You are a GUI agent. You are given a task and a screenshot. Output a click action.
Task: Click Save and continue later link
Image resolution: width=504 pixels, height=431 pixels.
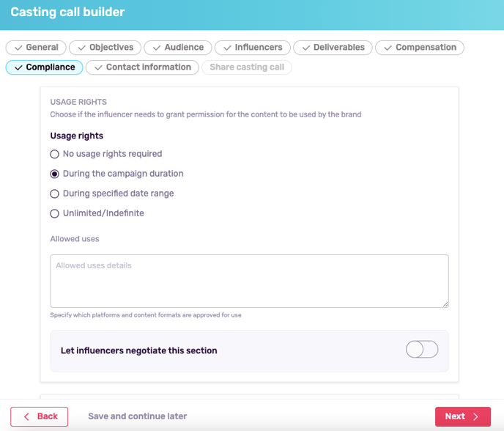[137, 416]
